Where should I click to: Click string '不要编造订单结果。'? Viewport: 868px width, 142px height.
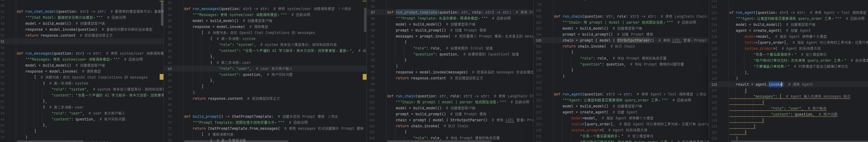pyautogui.click(x=771, y=66)
